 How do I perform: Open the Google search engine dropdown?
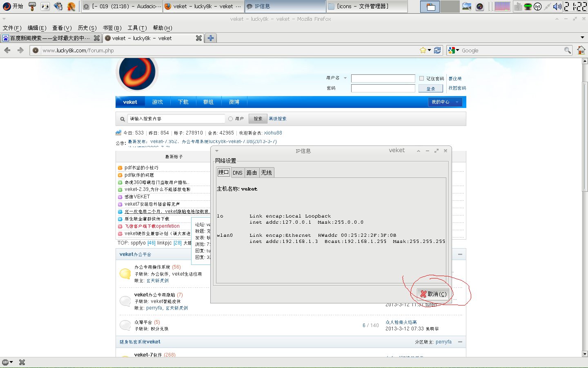(453, 50)
